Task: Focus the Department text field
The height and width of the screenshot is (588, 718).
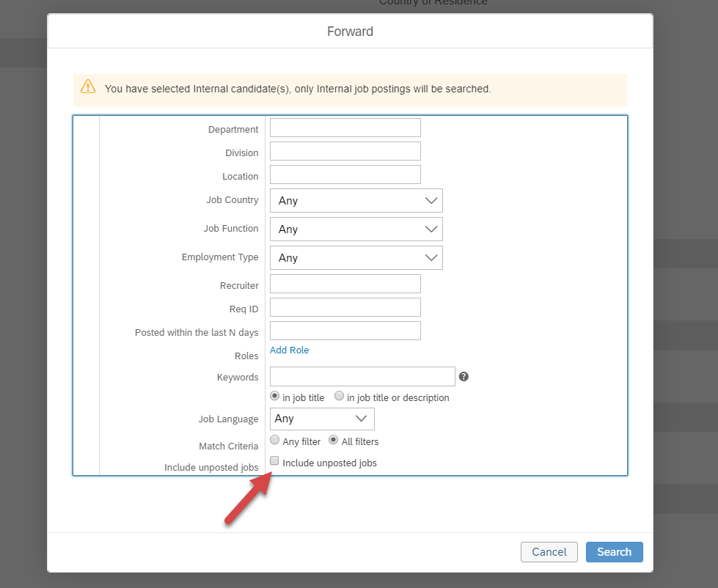Action: (x=345, y=128)
